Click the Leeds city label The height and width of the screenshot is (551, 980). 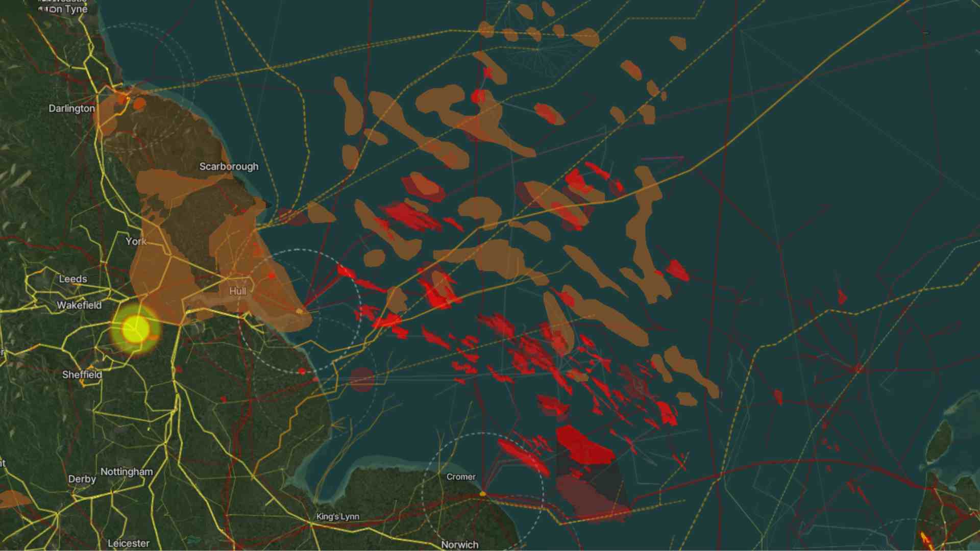pos(72,279)
